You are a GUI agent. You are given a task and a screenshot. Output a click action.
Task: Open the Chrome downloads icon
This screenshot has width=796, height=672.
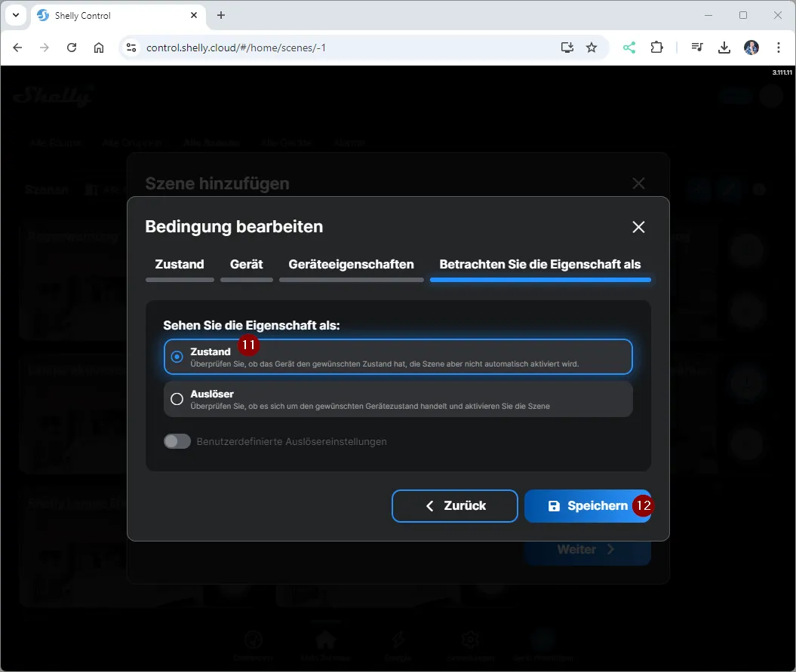click(724, 48)
